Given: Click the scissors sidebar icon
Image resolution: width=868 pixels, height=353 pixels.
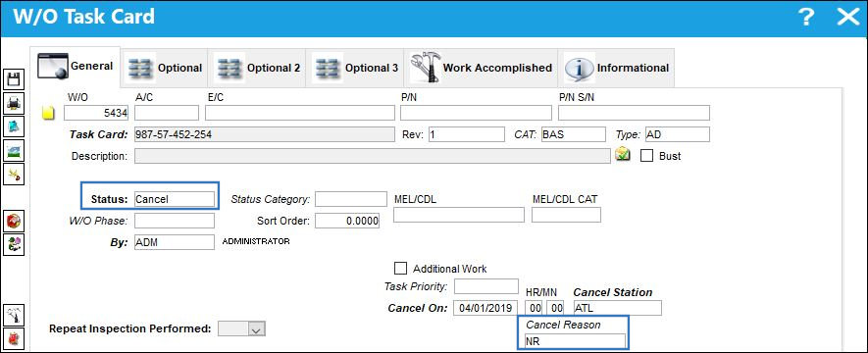Looking at the screenshot, I should click(x=15, y=175).
